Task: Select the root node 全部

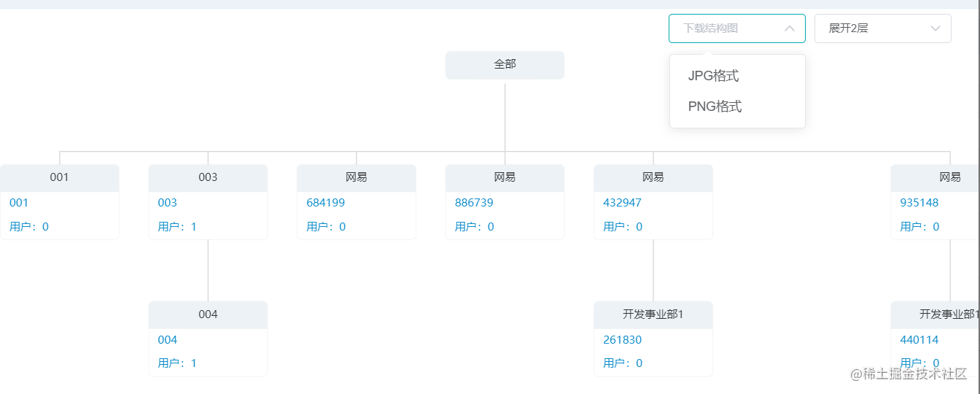Action: click(x=505, y=64)
